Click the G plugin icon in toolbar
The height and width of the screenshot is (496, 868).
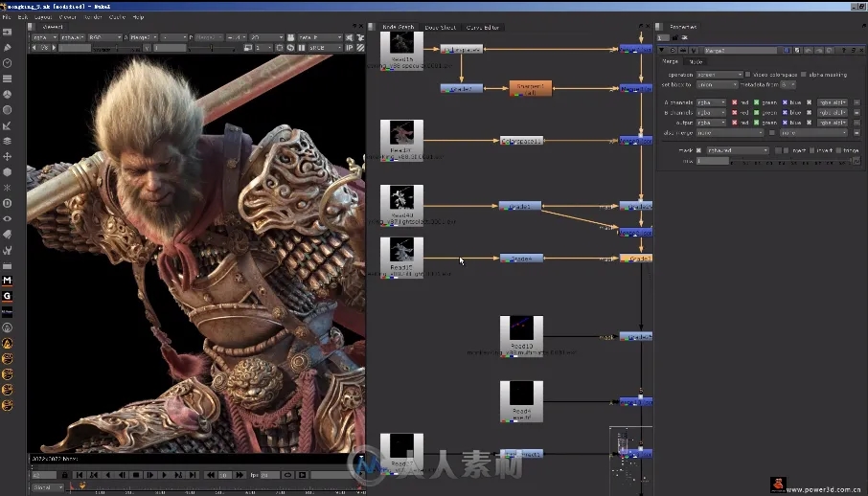point(8,296)
